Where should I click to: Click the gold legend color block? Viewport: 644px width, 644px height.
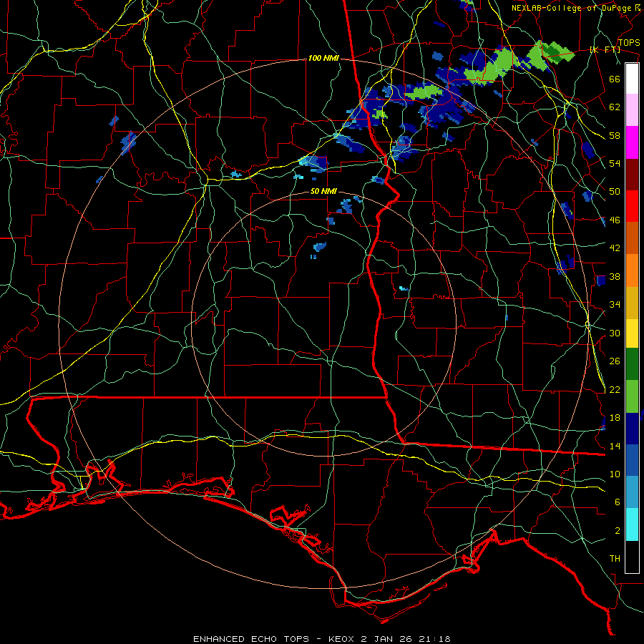click(x=632, y=303)
